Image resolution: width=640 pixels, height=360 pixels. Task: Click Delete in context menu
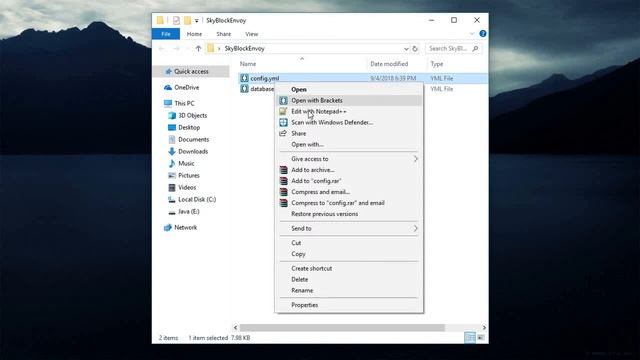tap(349, 280)
